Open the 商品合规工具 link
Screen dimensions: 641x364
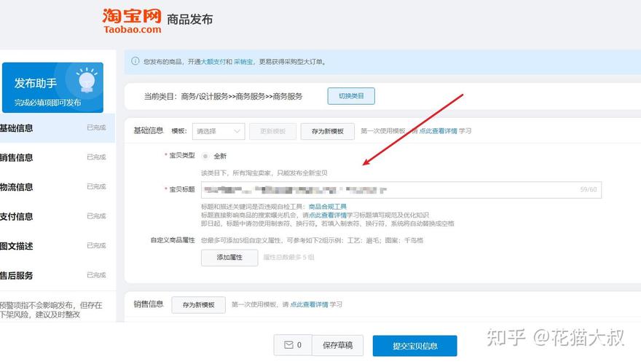pyautogui.click(x=328, y=207)
